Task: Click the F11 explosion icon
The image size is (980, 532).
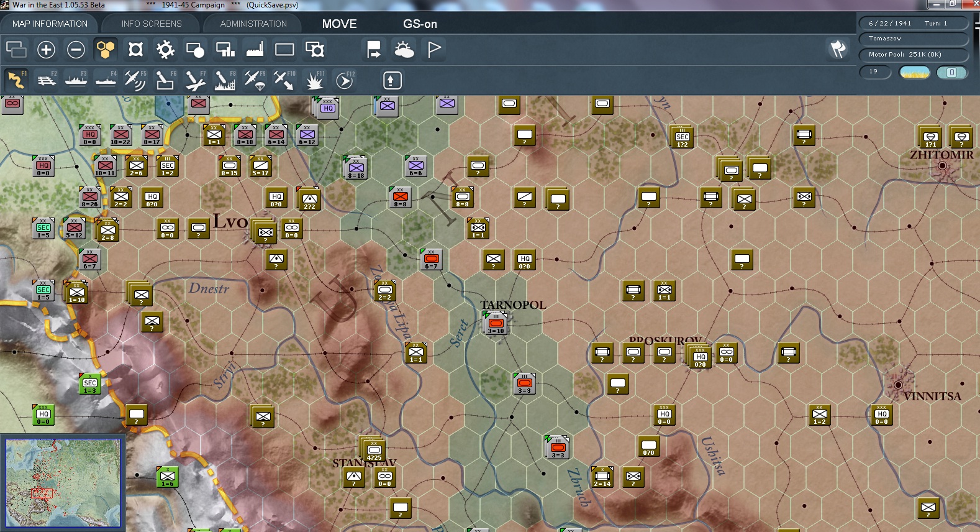Action: coord(315,80)
